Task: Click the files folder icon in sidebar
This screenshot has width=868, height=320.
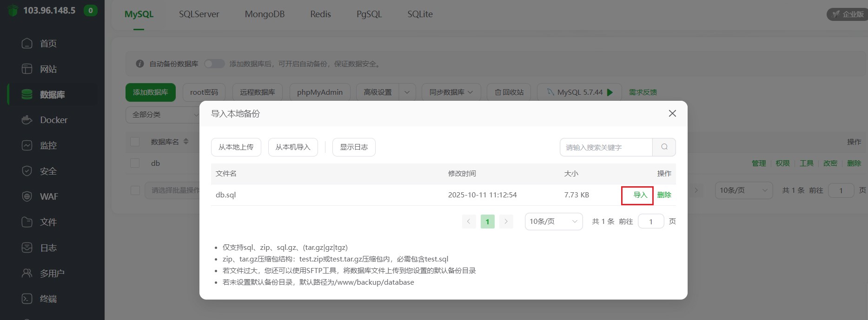Action: (x=27, y=222)
